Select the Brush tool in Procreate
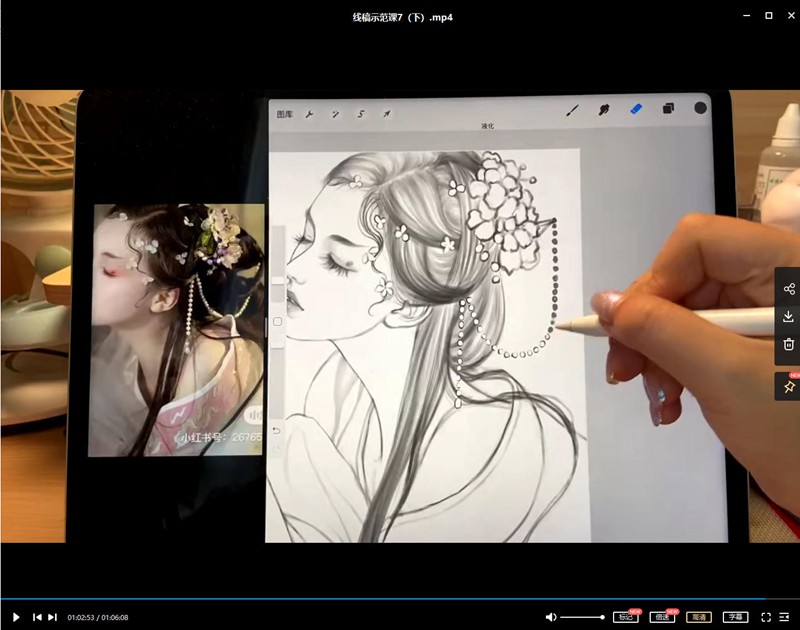Image resolution: width=800 pixels, height=630 pixels. (571, 112)
